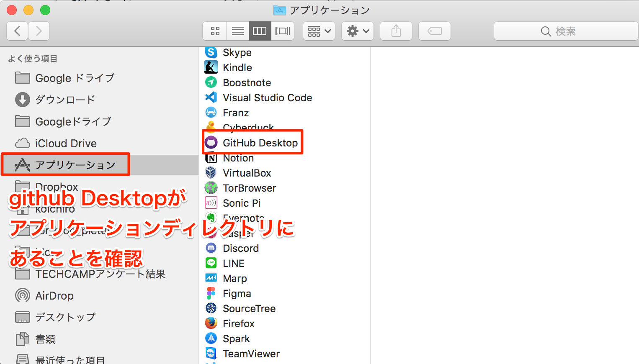The width and height of the screenshot is (639, 364).
Task: Switch to cover flow view
Action: [x=282, y=31]
